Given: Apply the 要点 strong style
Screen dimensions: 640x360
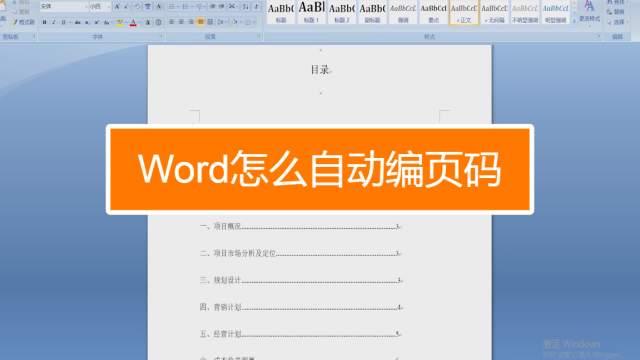Looking at the screenshot, I should point(433,12).
